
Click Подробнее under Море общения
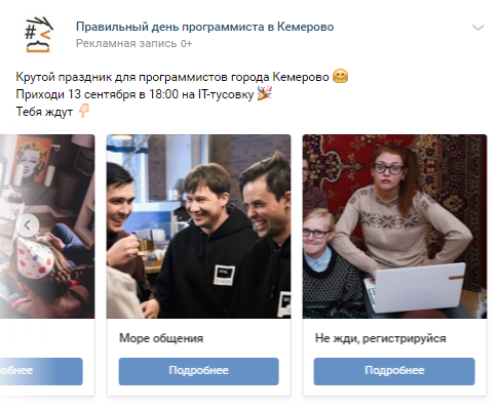pos(199,371)
